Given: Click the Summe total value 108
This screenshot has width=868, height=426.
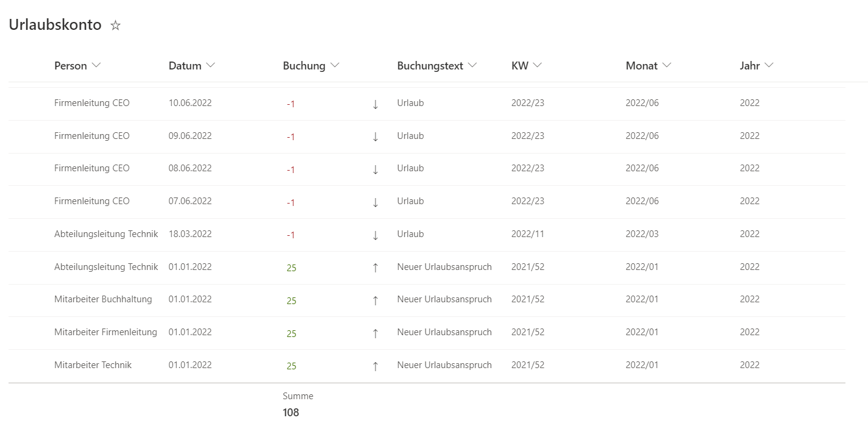Looking at the screenshot, I should tap(291, 413).
